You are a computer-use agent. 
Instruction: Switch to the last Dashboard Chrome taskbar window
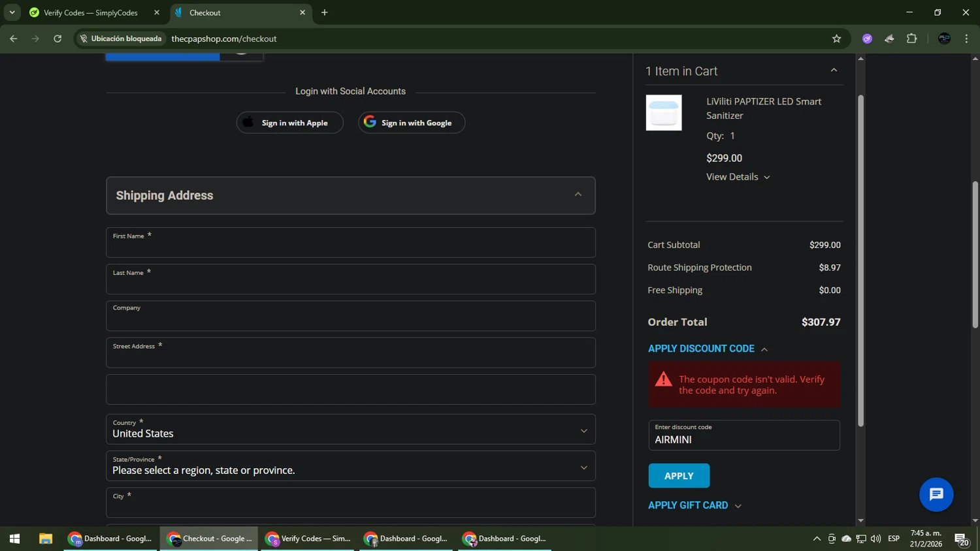[x=505, y=539]
